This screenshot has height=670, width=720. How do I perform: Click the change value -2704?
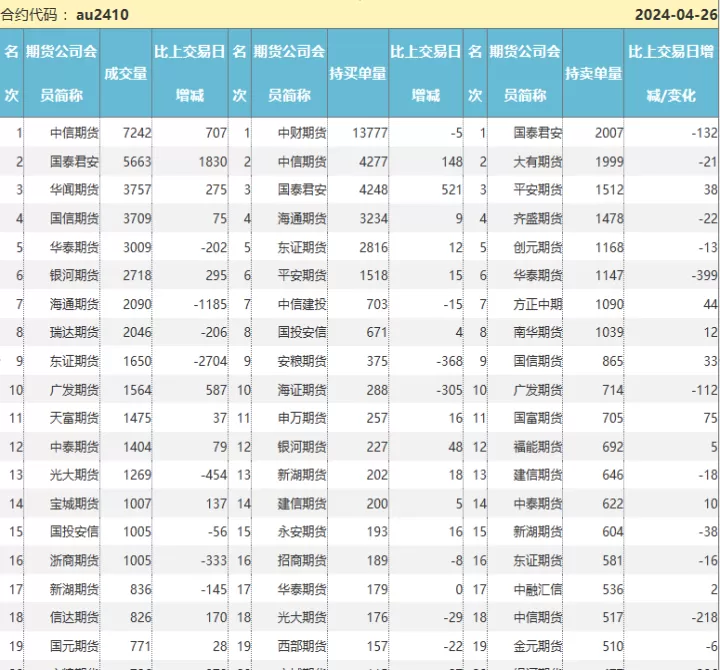point(210,361)
